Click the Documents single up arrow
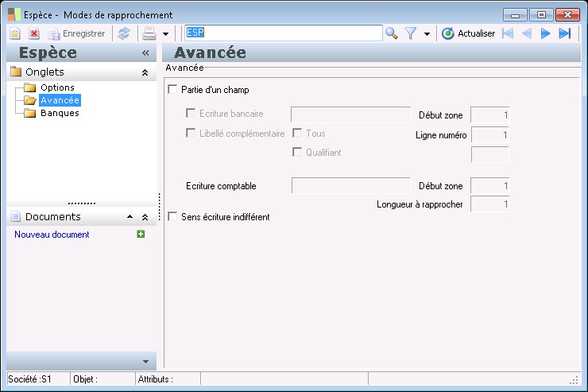 tap(130, 217)
